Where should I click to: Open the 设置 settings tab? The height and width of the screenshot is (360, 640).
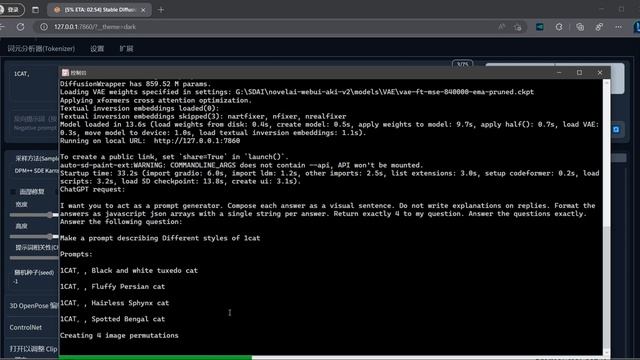[97, 49]
